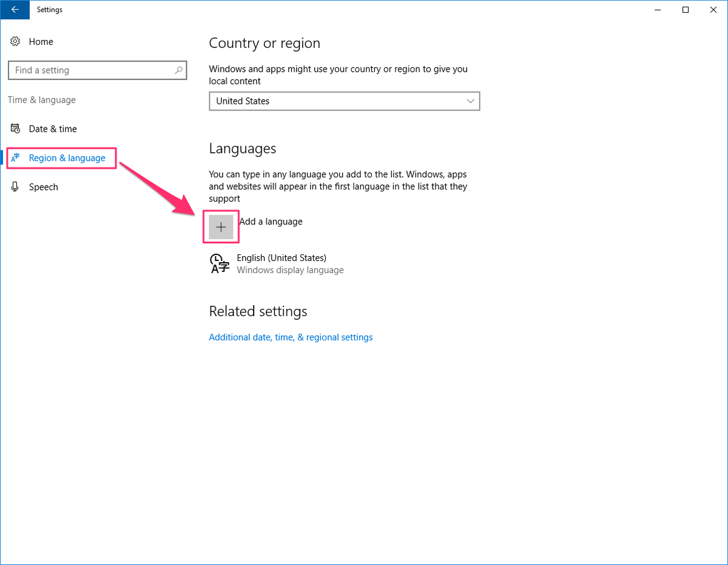Maximize the Settings window
The image size is (728, 565).
(686, 9)
